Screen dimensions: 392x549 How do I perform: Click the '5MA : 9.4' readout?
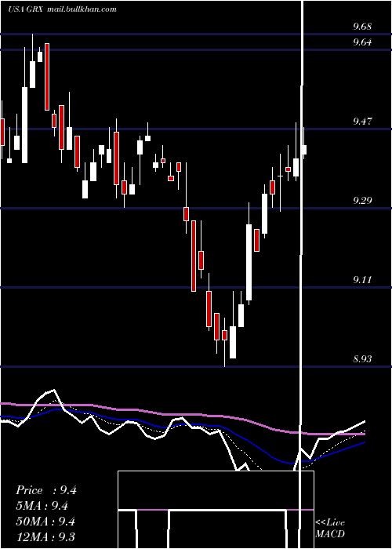42,506
